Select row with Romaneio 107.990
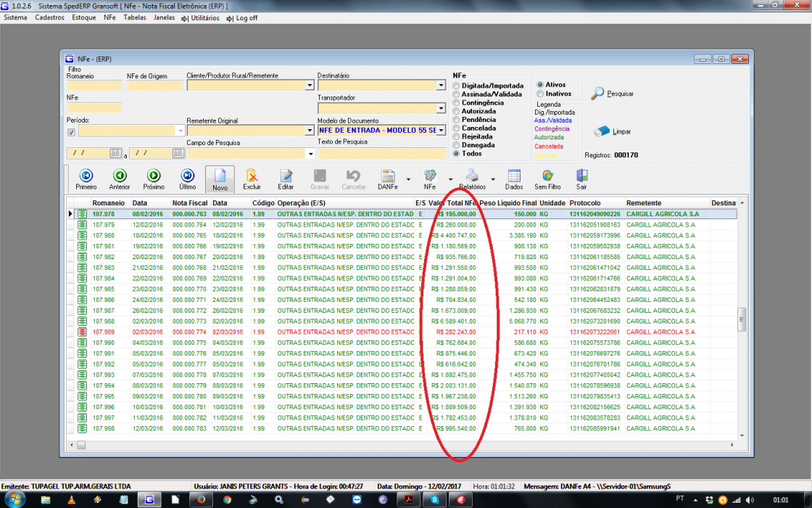Screen dimensions: 812x508 click(x=401, y=343)
